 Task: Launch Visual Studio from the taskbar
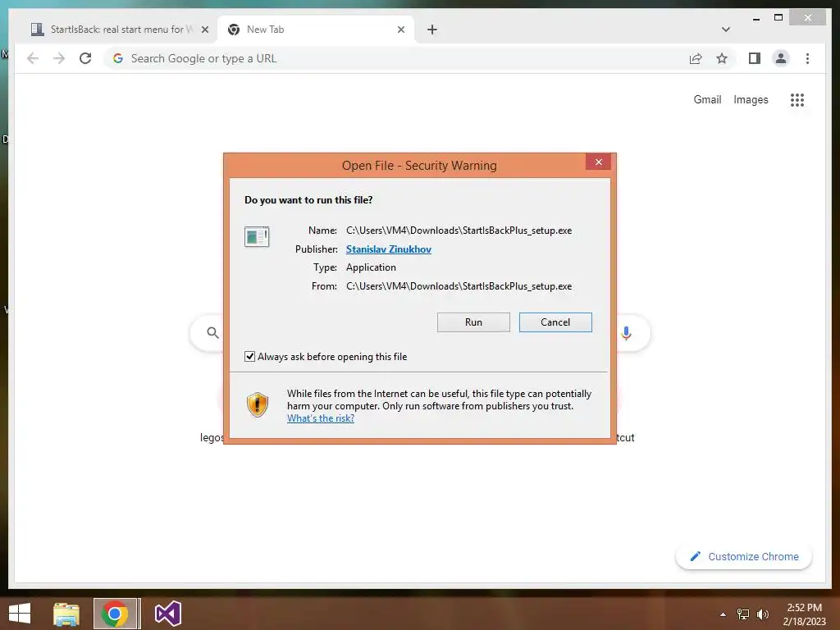[167, 614]
